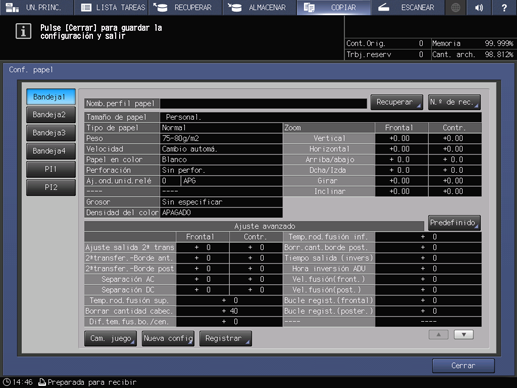The height and width of the screenshot is (388, 517).
Task: Click the Zoom Horizontal Contr. value
Action: (455, 149)
